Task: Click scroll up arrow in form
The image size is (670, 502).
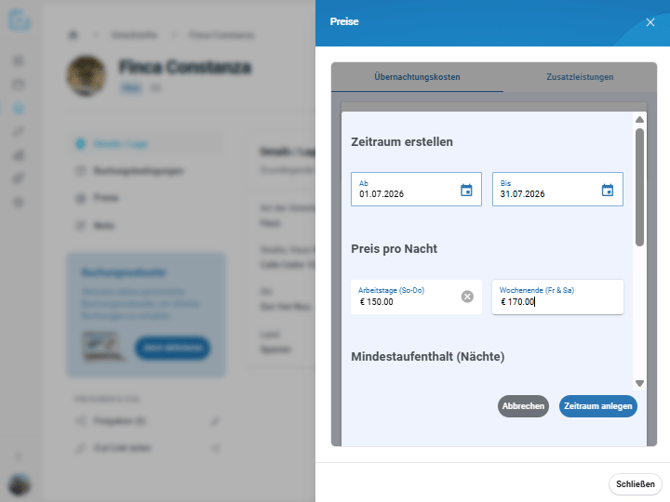Action: (x=639, y=120)
